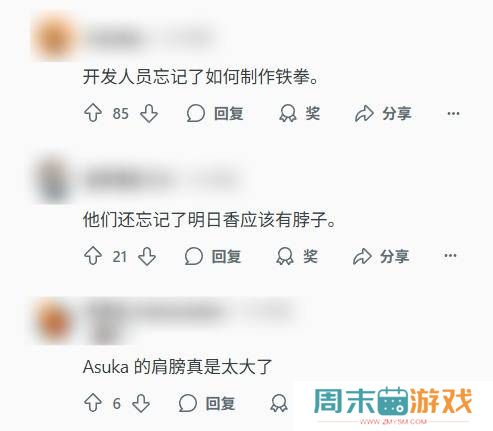Viewport: 493px width, 431px height.
Task: Award the Asuka shoulders comment
Action: (x=279, y=403)
